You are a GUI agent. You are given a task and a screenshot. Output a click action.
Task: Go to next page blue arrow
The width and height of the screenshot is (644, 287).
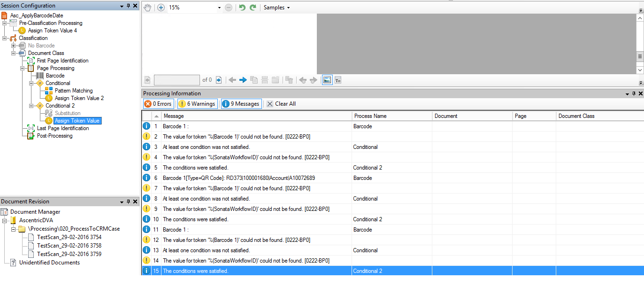click(243, 80)
